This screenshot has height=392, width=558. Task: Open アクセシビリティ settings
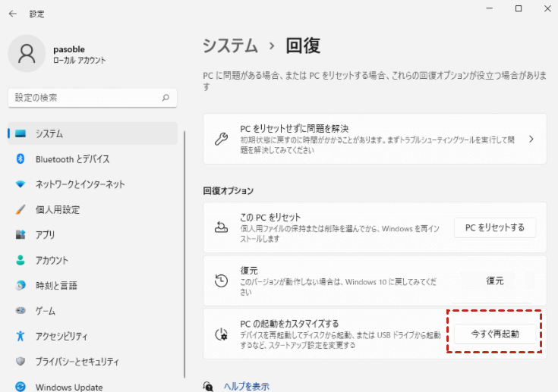click(93, 336)
